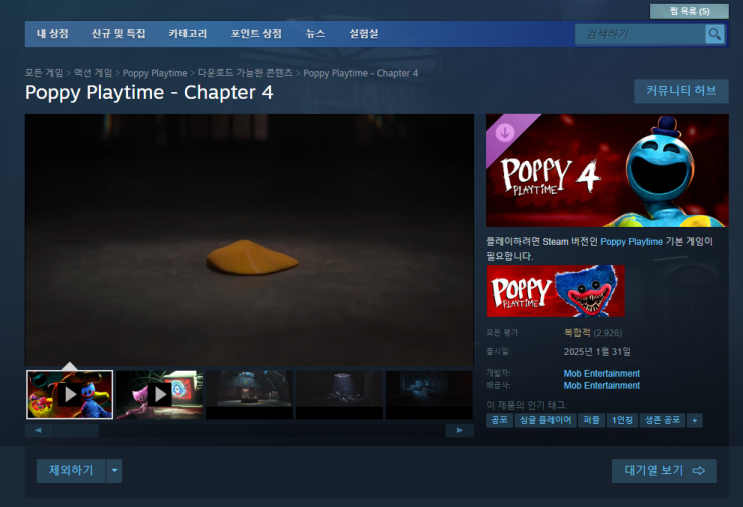The height and width of the screenshot is (507, 743).
Task: Open the 내 상점 menu
Action: (x=53, y=34)
